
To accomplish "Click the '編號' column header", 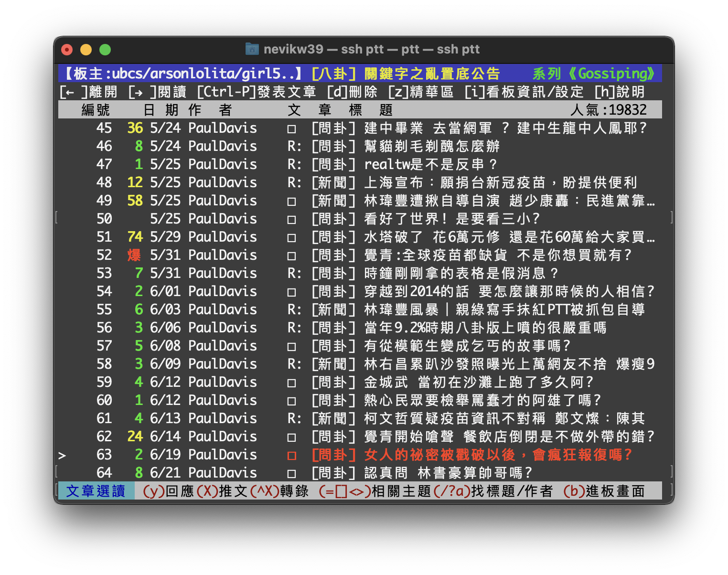I will coord(96,110).
